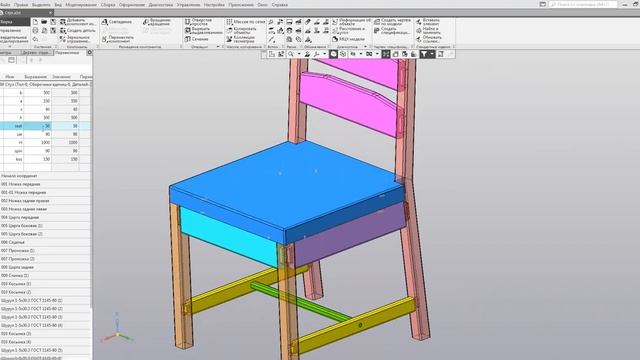640x360 pixels.
Task: Click Расстояние и угол measurement
Action: [348, 31]
